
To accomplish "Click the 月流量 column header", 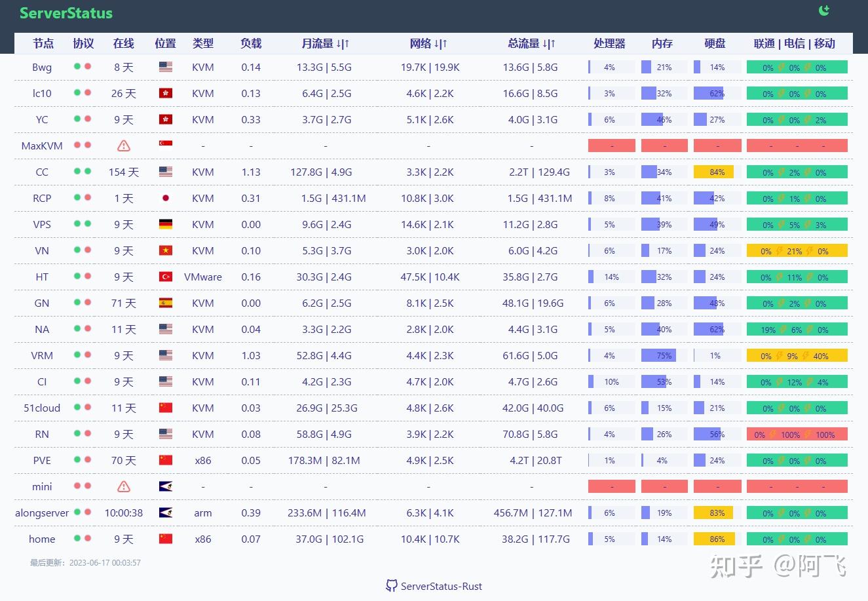I will click(326, 43).
